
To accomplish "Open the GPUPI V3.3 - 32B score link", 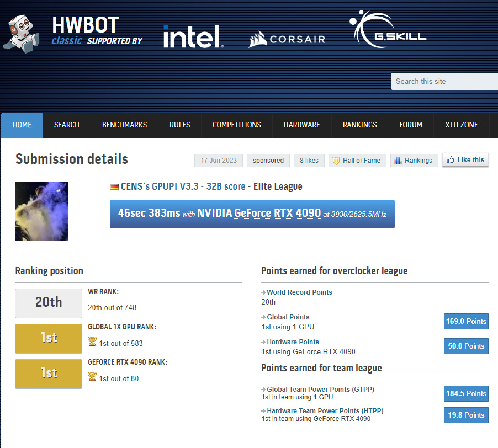I will point(199,186).
